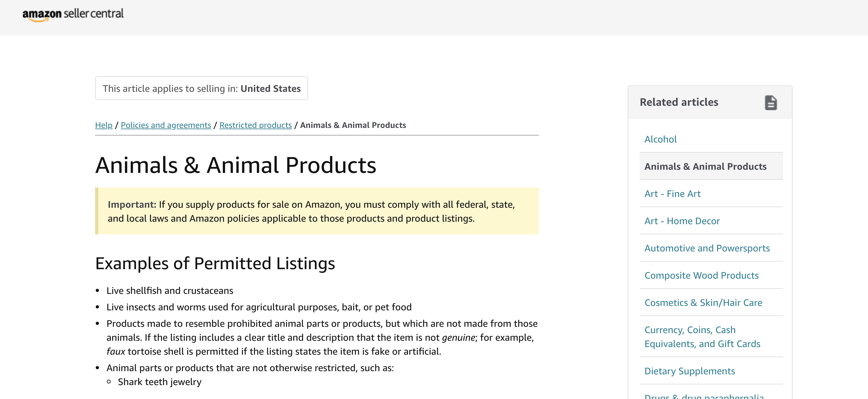Click the Related articles document icon
Image resolution: width=868 pixels, height=399 pixels.
tap(770, 103)
